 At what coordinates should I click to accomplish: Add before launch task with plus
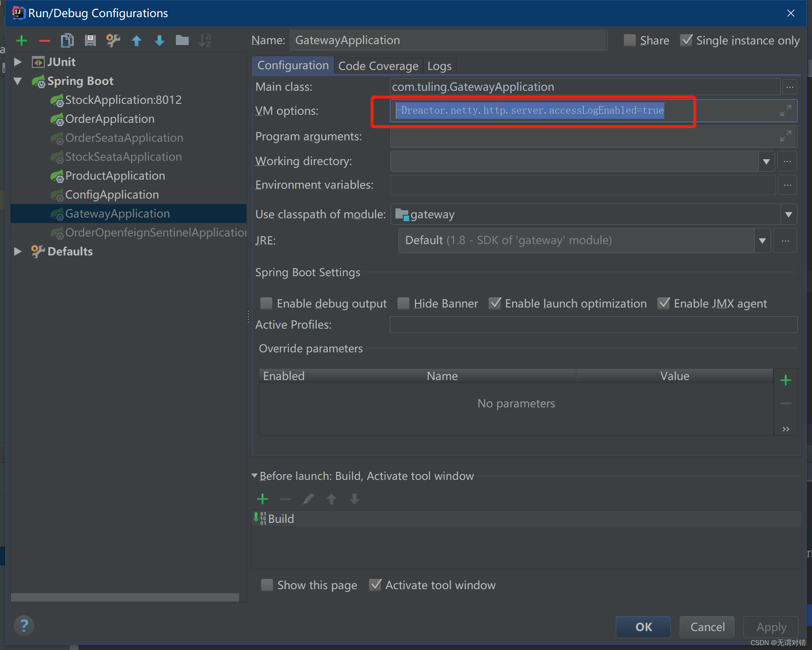click(262, 499)
